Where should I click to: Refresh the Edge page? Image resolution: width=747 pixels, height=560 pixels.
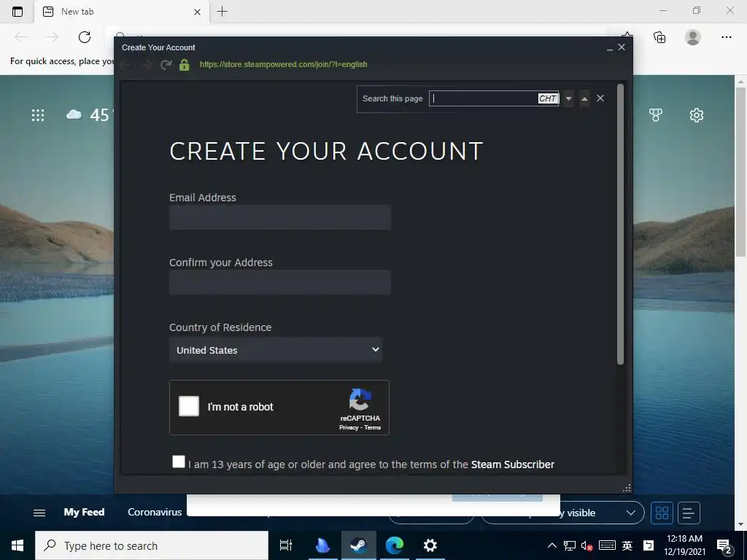85,37
